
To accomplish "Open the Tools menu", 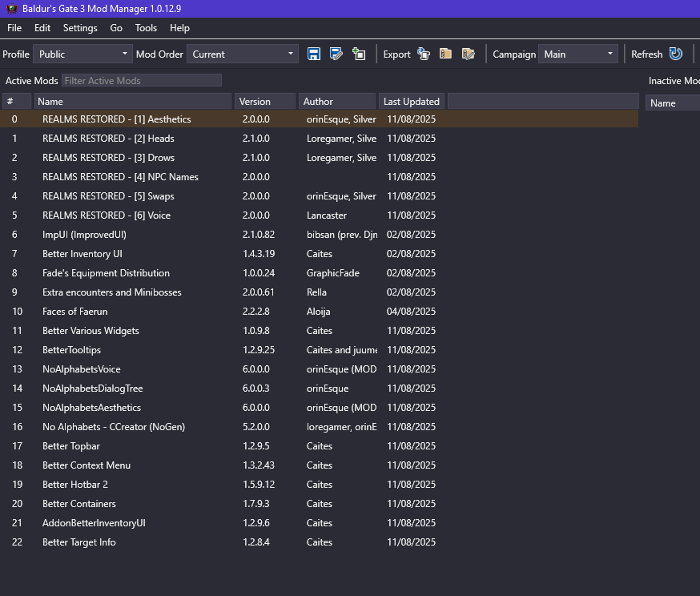I will [x=146, y=28].
